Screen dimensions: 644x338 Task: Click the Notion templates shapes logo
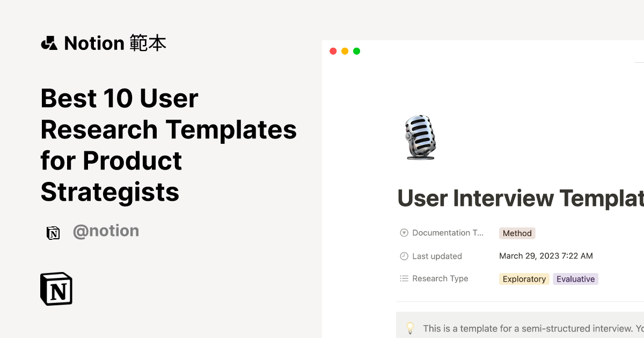tap(49, 43)
